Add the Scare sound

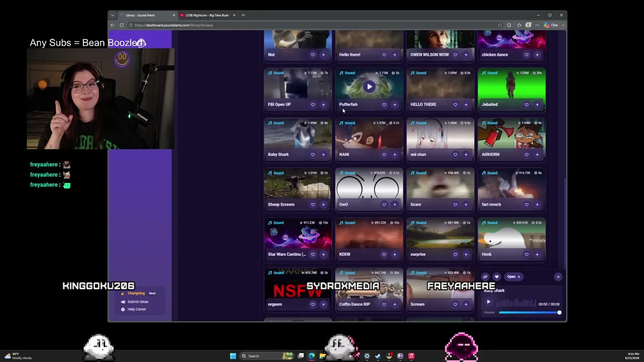pyautogui.click(x=466, y=205)
